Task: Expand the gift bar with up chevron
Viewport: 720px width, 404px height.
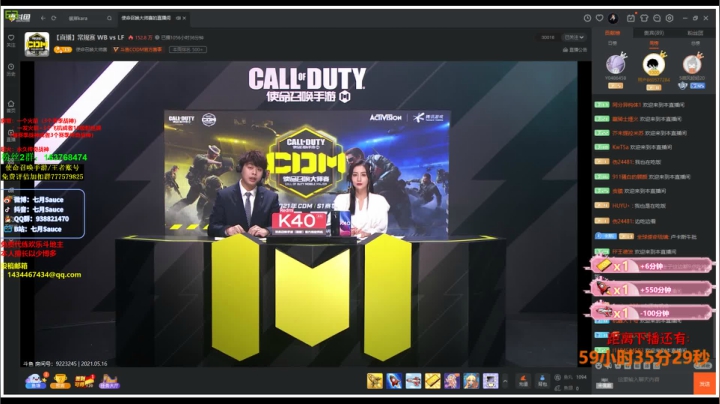Action: [x=505, y=381]
